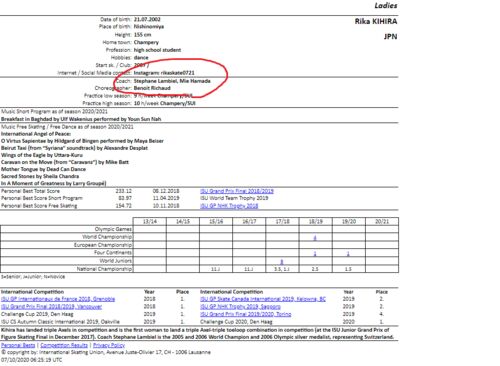Select place of birth Nishinomiya
This screenshot has width=500, height=366.
click(x=149, y=27)
